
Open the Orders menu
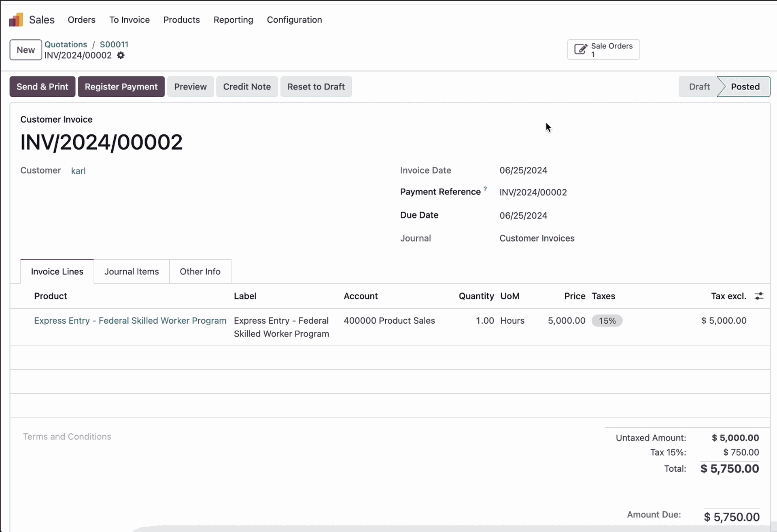tap(81, 20)
